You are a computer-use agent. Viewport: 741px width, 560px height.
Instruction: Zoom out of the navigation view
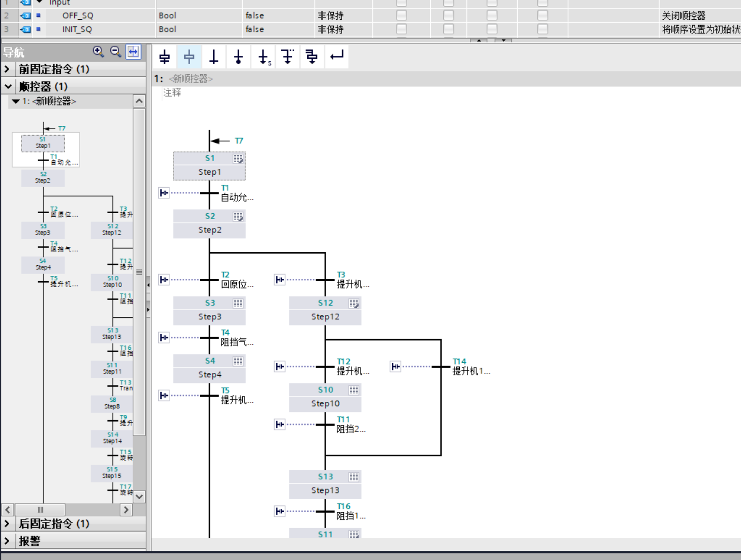(116, 52)
